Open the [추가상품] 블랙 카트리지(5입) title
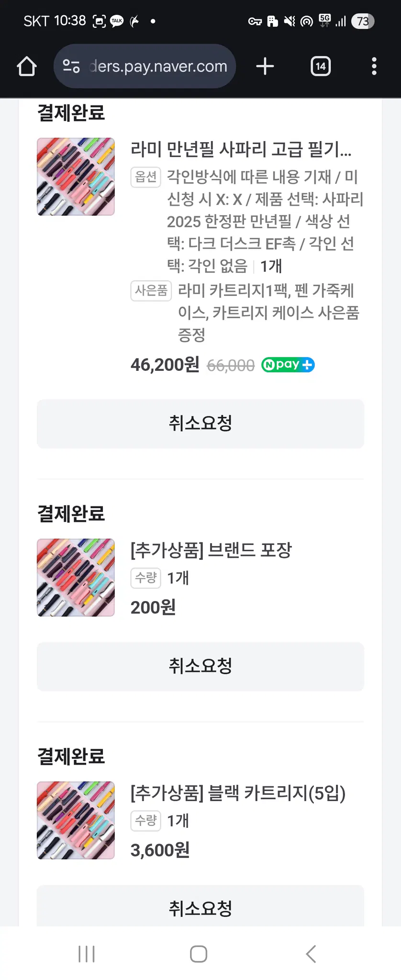 click(x=238, y=793)
